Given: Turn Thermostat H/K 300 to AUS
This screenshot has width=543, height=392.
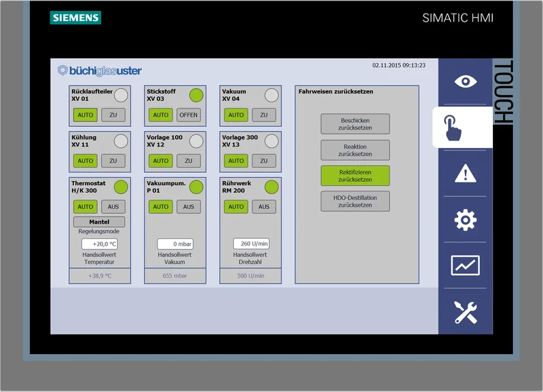Looking at the screenshot, I should click(x=113, y=207).
